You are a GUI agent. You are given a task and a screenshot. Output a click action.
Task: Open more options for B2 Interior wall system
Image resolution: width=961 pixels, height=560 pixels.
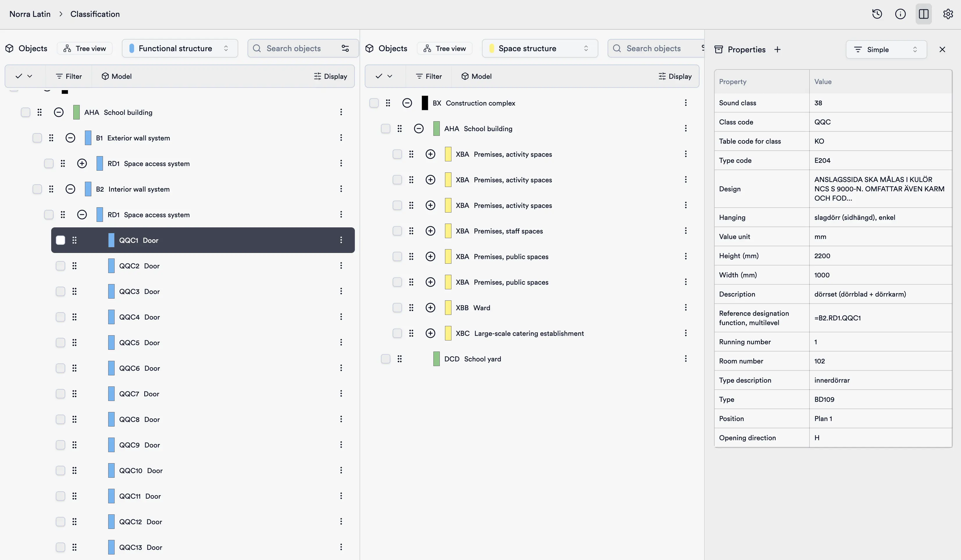point(341,189)
